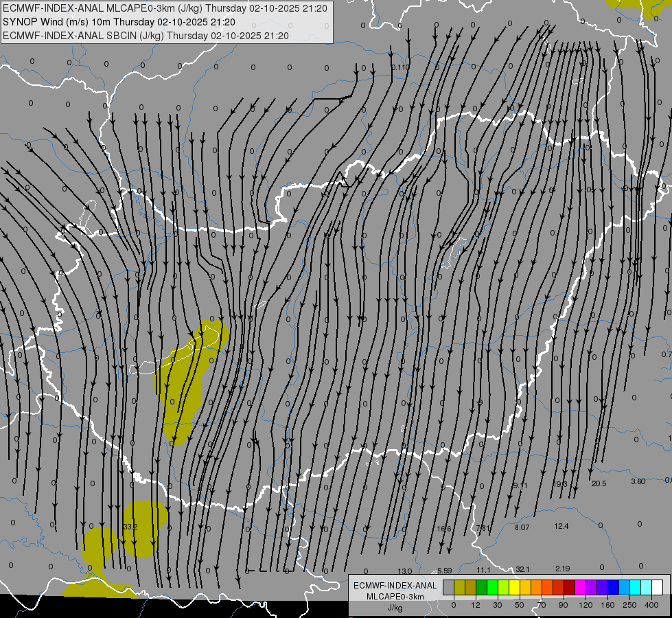Select the cyan legend swatch
Screen dimensions: 672x618
point(636,588)
